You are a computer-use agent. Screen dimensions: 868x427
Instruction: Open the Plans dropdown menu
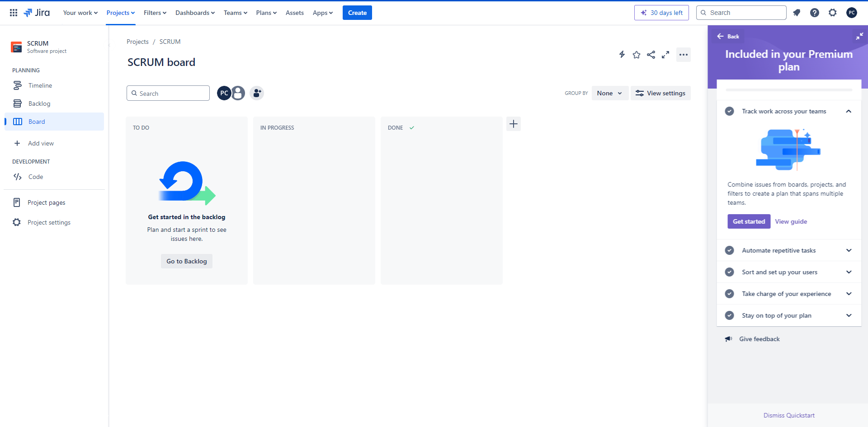(x=266, y=13)
